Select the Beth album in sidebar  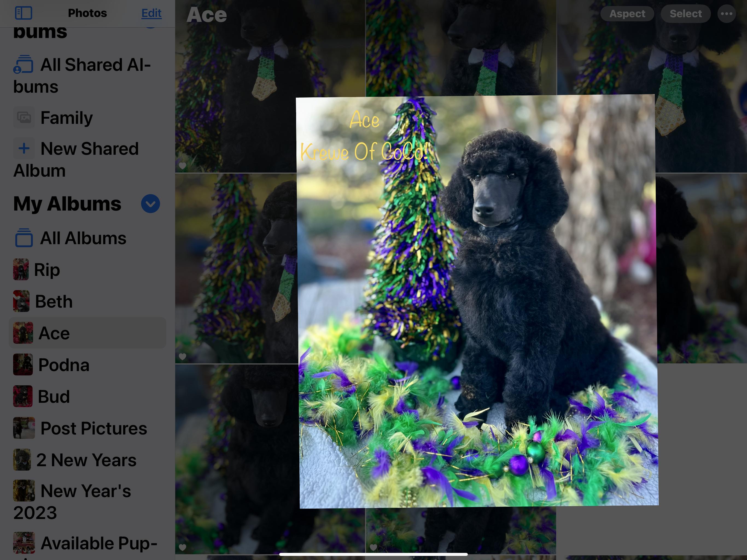click(54, 301)
